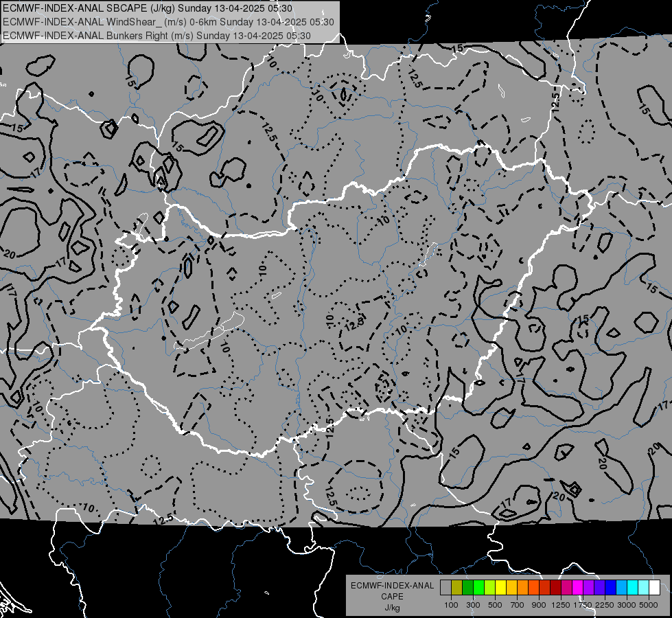The height and width of the screenshot is (618, 672).
Task: Click the 300 legend value
Action: coord(473,605)
